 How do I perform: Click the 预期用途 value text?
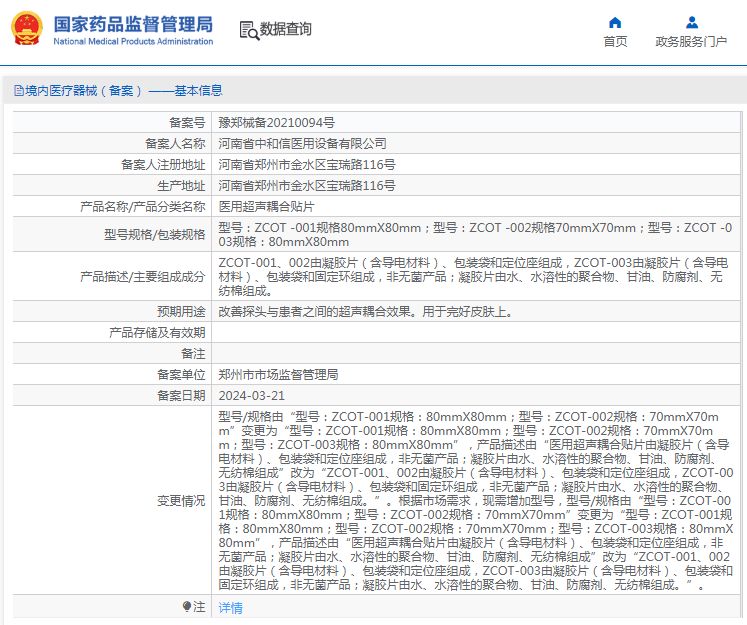tap(366, 312)
